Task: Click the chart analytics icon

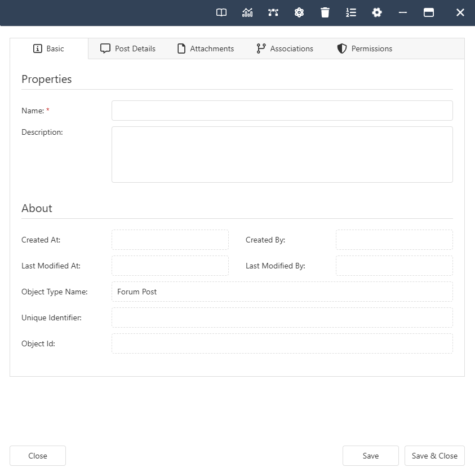Action: 247,12
